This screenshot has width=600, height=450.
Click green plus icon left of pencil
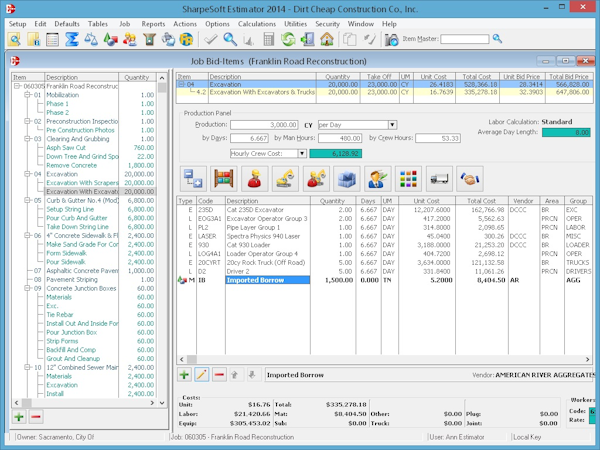click(x=186, y=374)
